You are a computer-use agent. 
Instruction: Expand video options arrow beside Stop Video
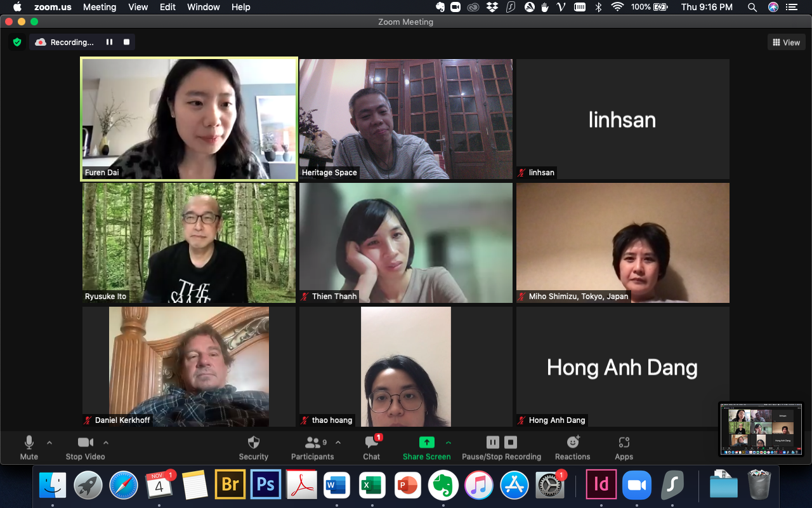click(x=106, y=442)
